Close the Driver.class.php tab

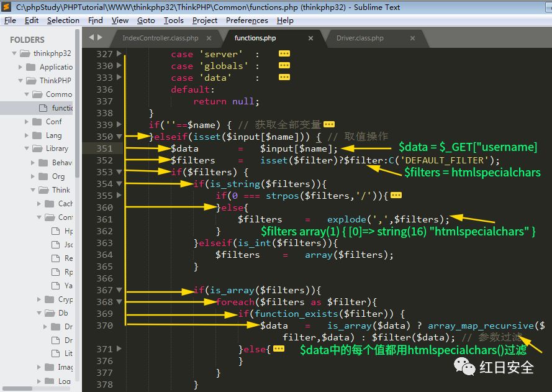[x=412, y=38]
